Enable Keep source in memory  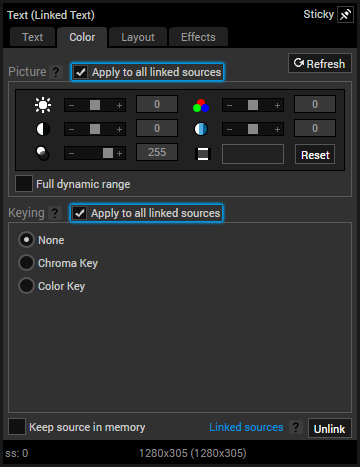pos(17,427)
